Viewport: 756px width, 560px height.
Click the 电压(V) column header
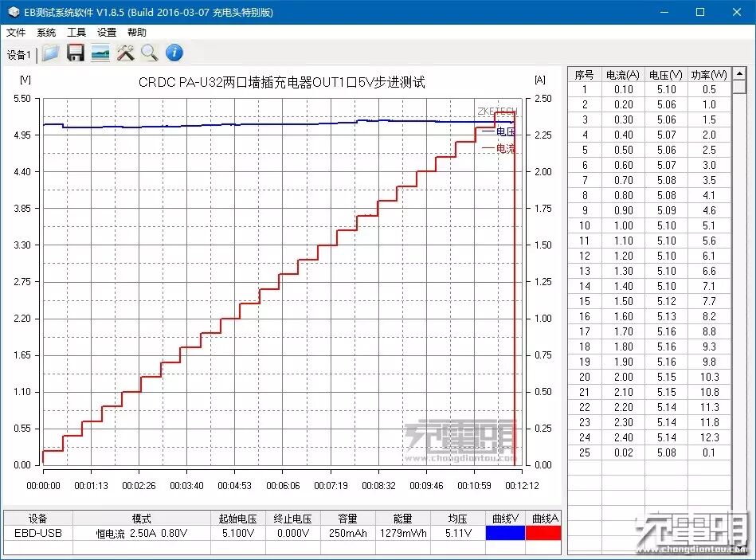coord(666,75)
